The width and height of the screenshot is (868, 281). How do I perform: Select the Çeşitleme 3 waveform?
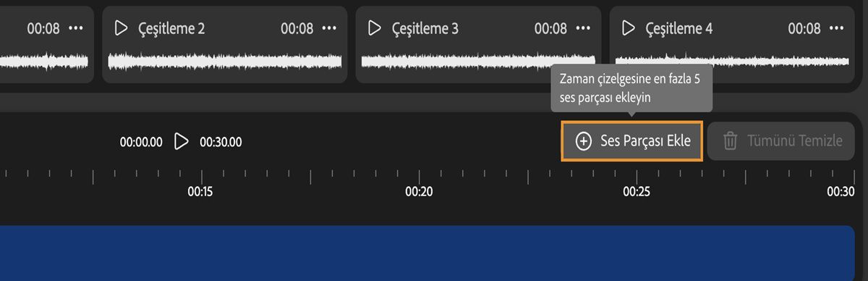(x=478, y=62)
